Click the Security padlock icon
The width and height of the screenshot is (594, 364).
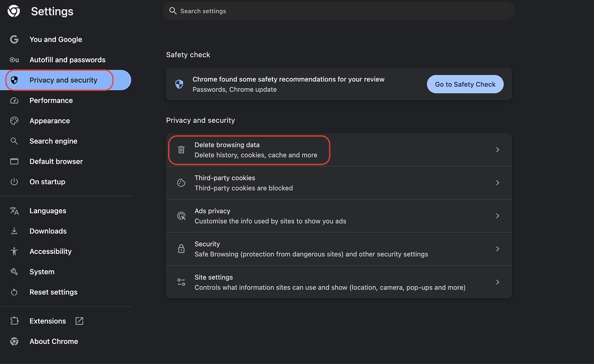pos(181,248)
